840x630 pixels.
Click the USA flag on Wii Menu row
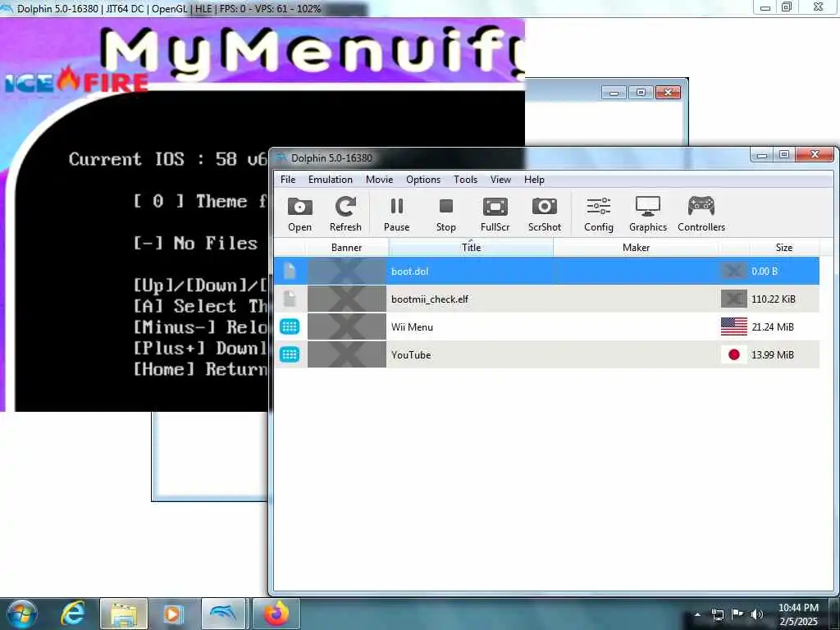tap(734, 326)
